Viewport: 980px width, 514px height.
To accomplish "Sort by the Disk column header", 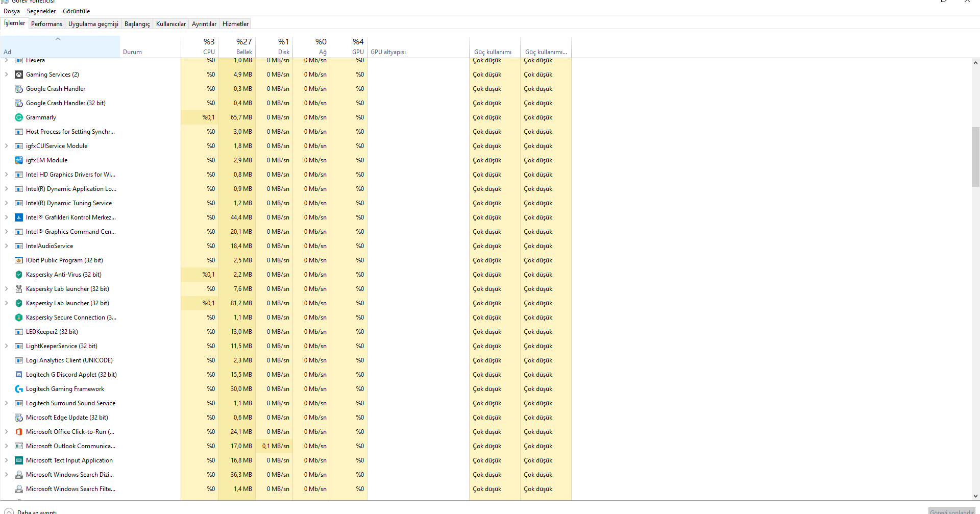I will pos(274,46).
